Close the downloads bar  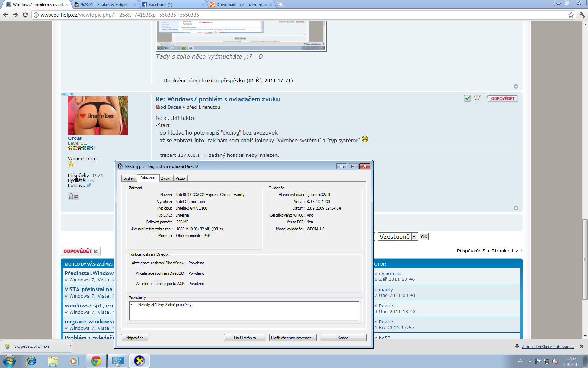pos(582,346)
